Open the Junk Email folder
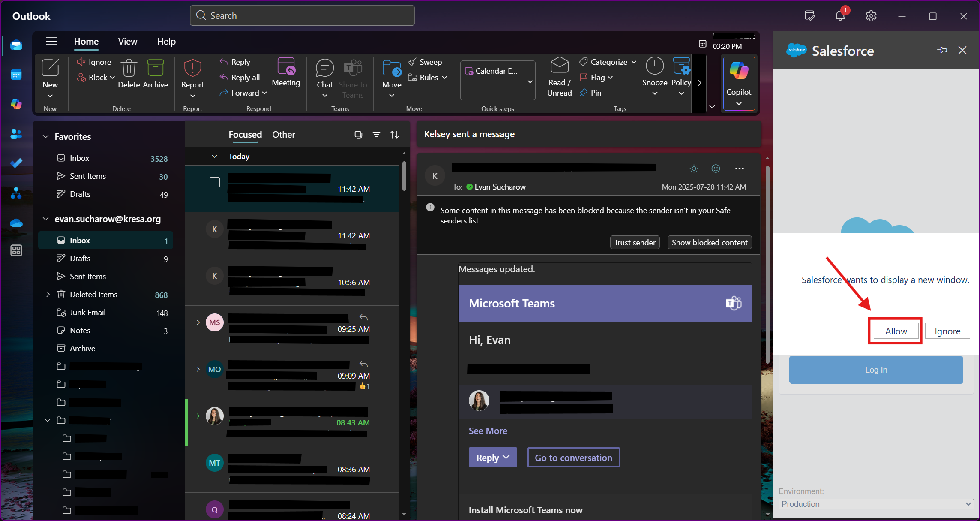This screenshot has width=980, height=521. pyautogui.click(x=105, y=313)
